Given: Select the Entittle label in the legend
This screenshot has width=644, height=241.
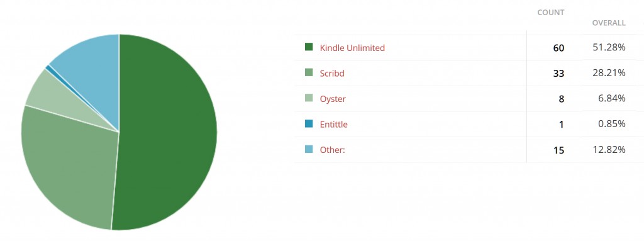Looking at the screenshot, I should 333,124.
